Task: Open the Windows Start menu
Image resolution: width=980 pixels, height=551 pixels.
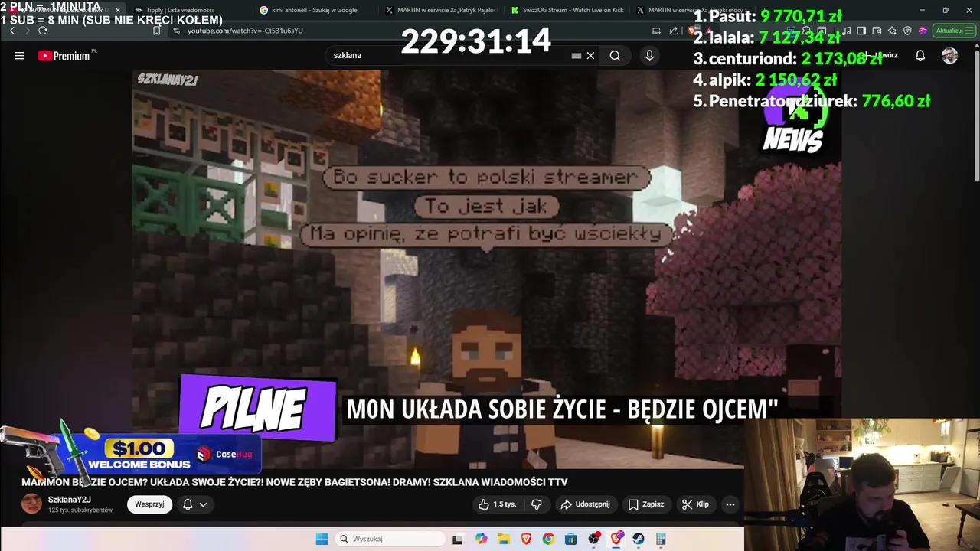Action: point(322,539)
